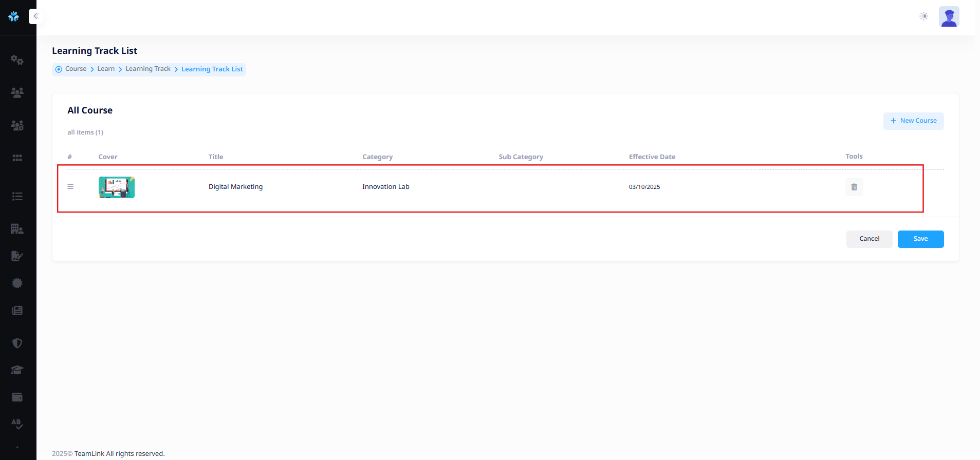Screen dimensions: 980x460
Task: Open the wallet sidebar icon
Action: click(x=17, y=397)
